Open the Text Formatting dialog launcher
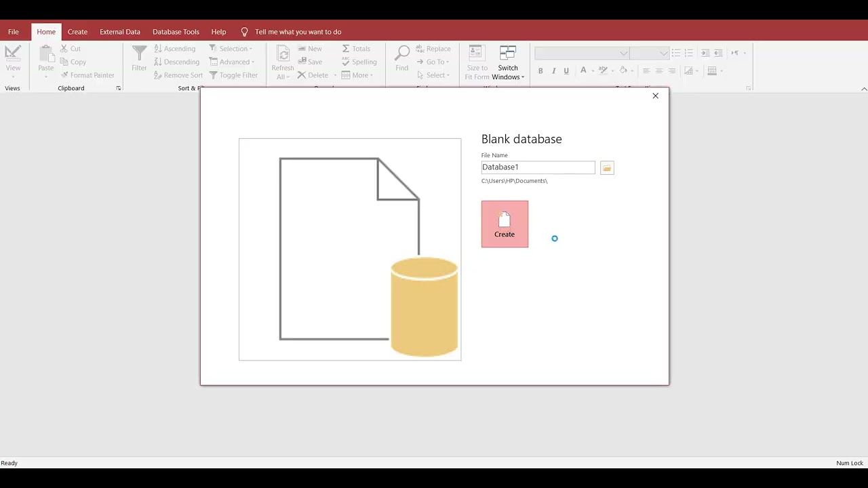This screenshot has height=488, width=868. click(749, 88)
